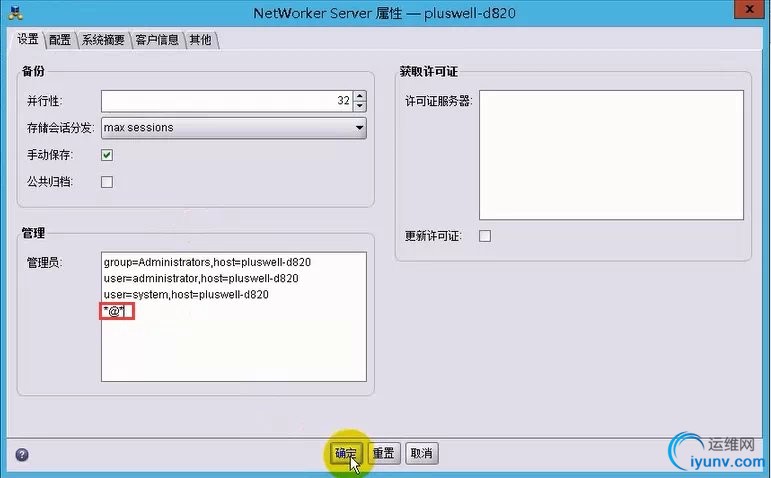Click the 重置 button
Viewport: 771px width, 478px height.
pos(384,453)
